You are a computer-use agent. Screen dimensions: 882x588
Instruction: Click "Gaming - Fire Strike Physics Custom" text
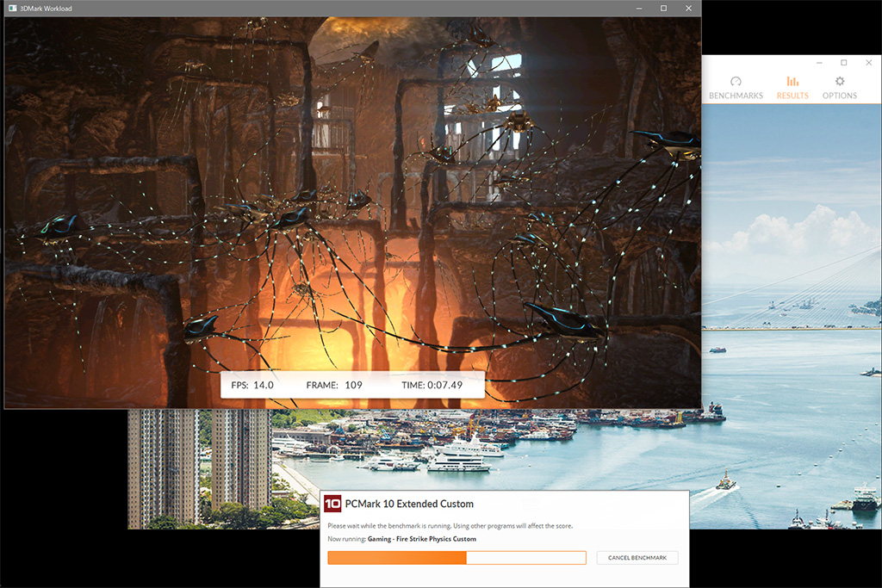pyautogui.click(x=422, y=539)
